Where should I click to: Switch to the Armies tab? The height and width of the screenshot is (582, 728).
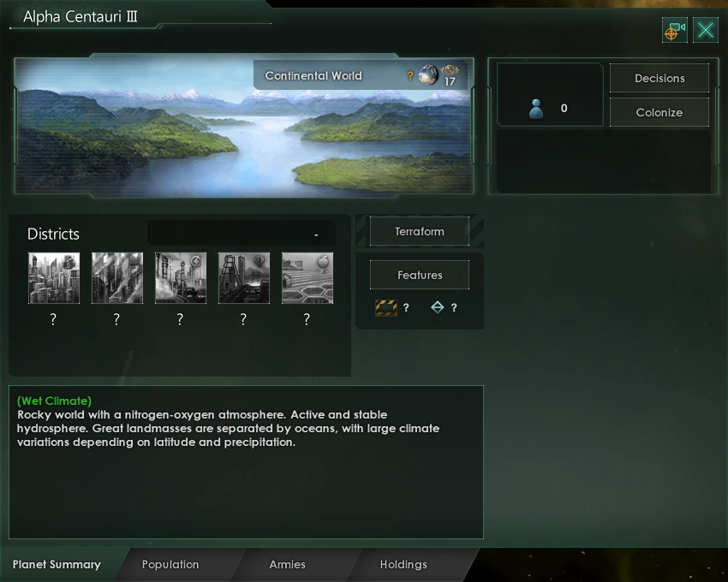[x=287, y=564]
